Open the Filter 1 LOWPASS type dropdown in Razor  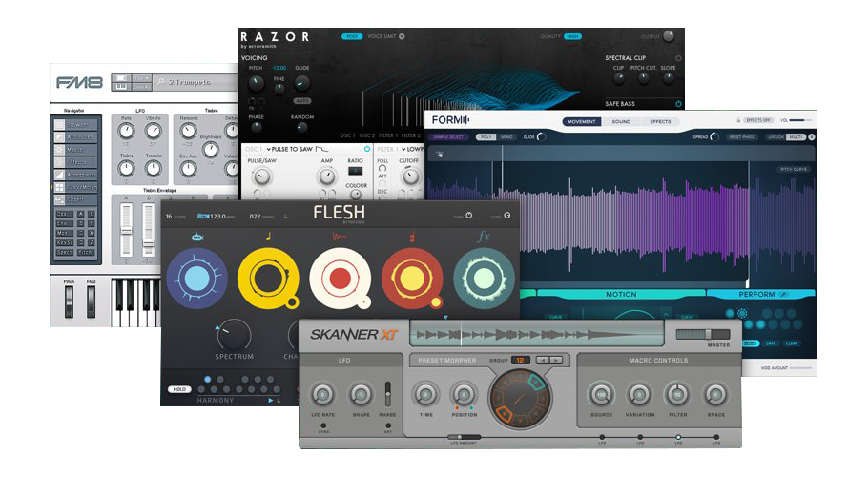412,149
